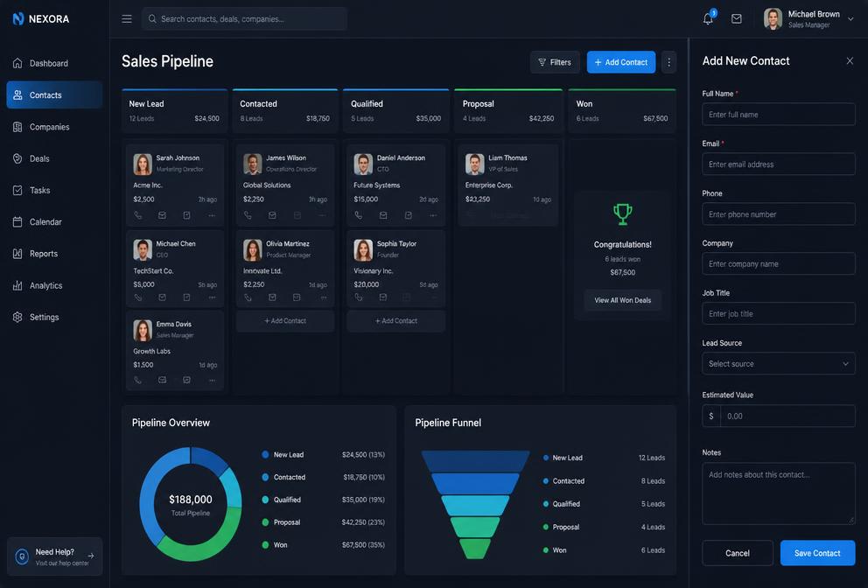This screenshot has height=588, width=868.
Task: Click Liam Thomas's avatar photo
Action: pyautogui.click(x=474, y=164)
